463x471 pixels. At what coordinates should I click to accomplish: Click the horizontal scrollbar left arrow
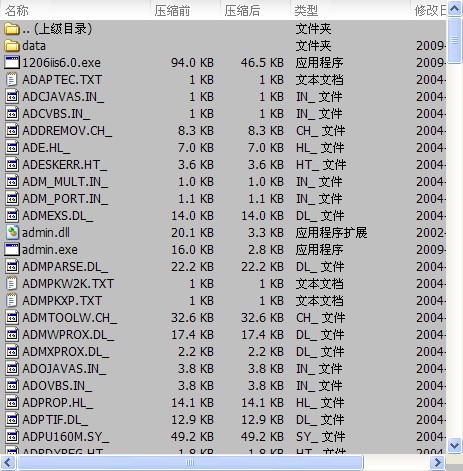point(8,463)
